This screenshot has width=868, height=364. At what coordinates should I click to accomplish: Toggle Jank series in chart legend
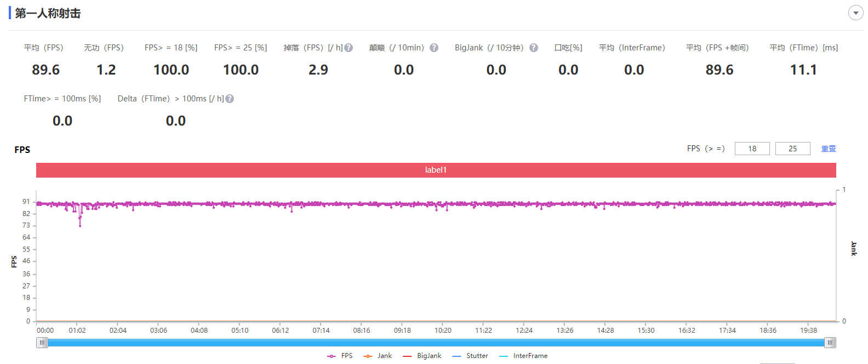point(378,356)
